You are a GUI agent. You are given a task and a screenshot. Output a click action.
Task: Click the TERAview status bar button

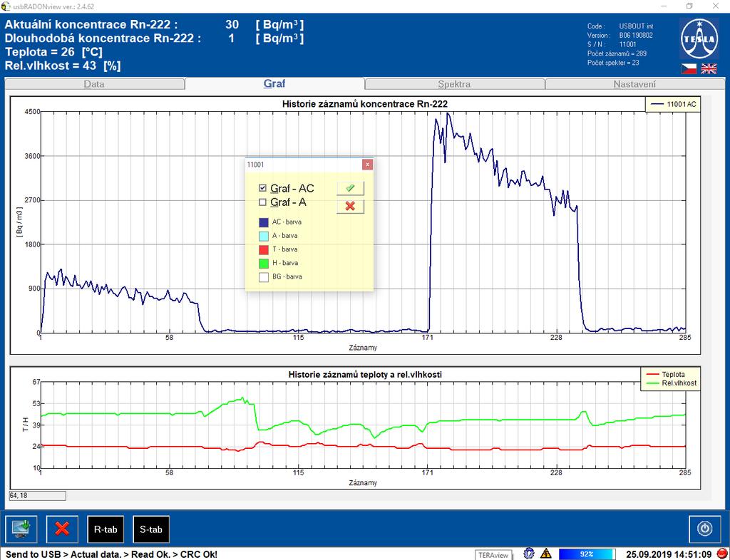[x=493, y=554]
